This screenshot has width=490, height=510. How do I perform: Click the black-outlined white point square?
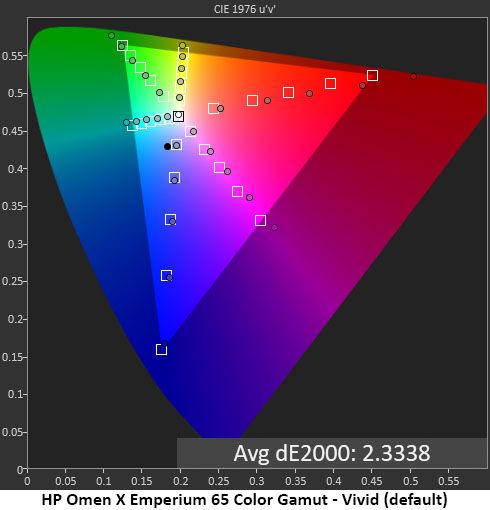[178, 116]
